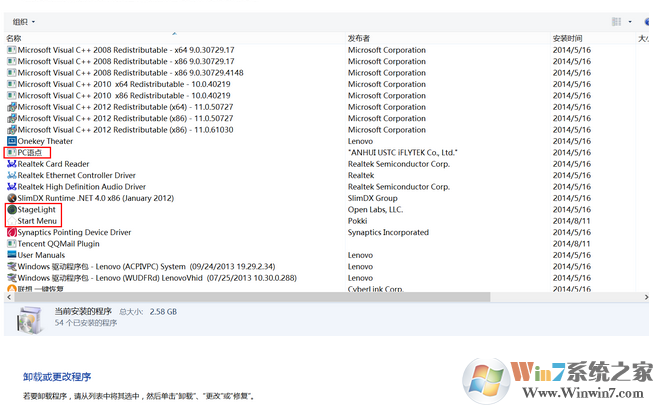The height and width of the screenshot is (407, 660).
Task: Click icon of Visual C++ 2008 x86 9.0.30729.4148
Action: 12,72
